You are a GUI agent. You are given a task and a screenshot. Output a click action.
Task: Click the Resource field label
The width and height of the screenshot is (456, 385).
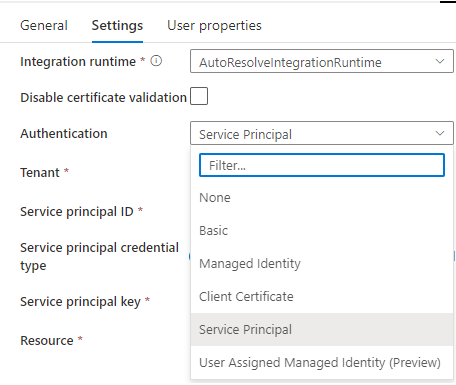click(x=47, y=341)
